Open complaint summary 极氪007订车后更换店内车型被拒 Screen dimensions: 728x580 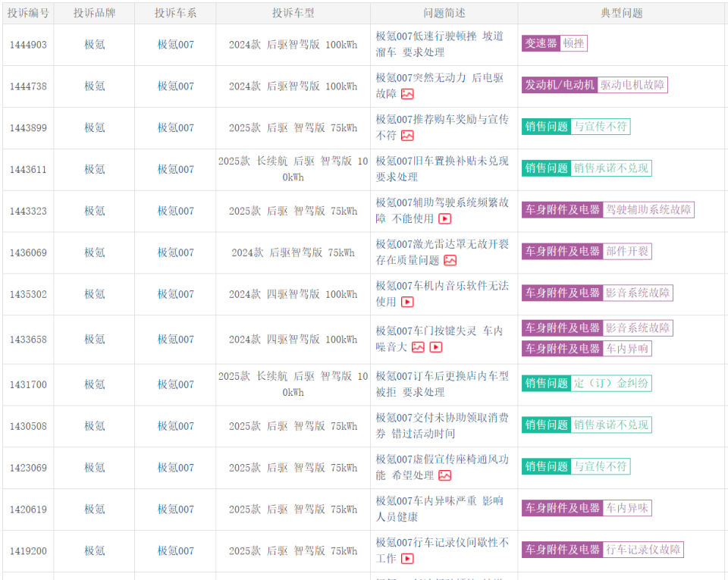[x=442, y=384]
